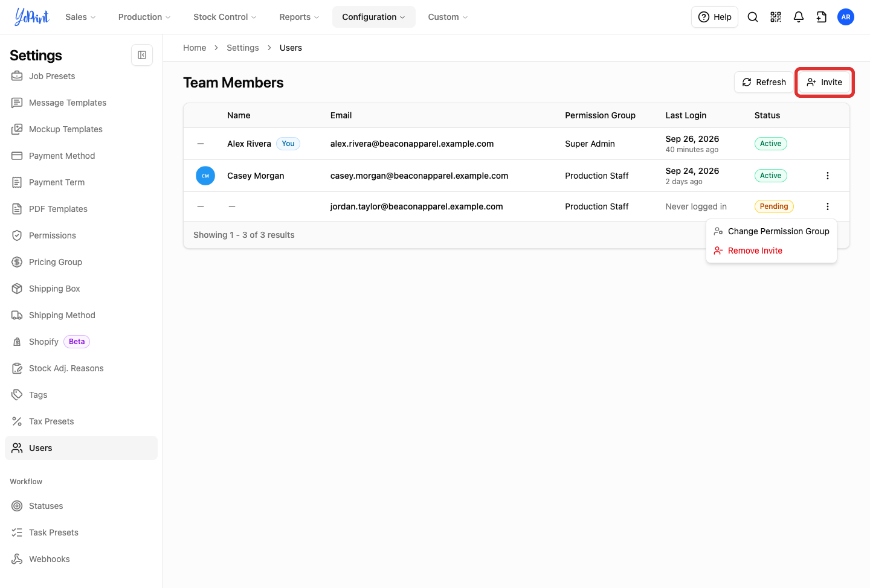Screen dimensions: 870x588
Task: Collapse the Settings sidebar panel
Action: [x=142, y=55]
